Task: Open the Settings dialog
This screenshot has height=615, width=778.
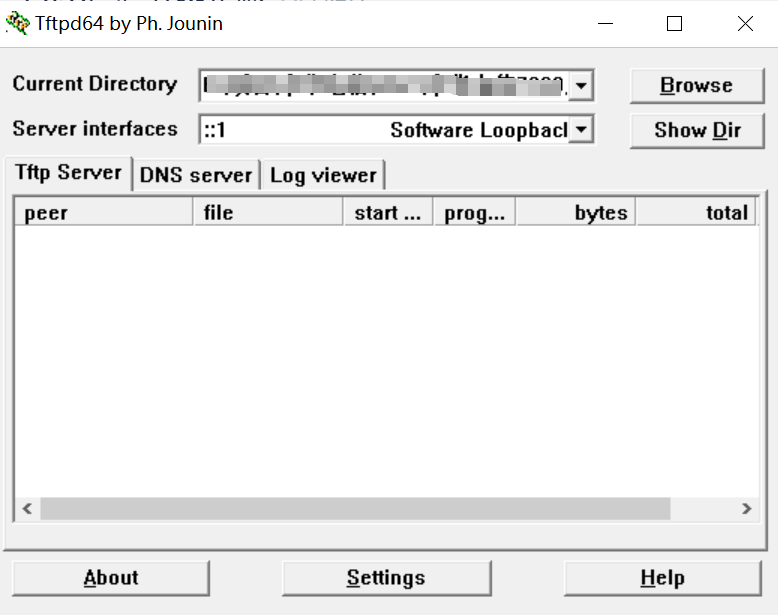Action: [387, 578]
